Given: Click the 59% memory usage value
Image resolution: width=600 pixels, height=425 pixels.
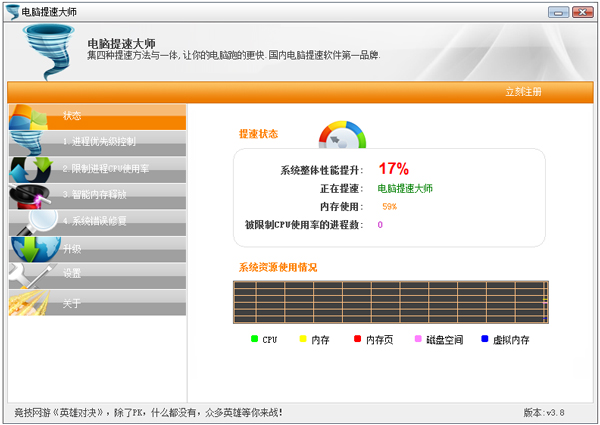Looking at the screenshot, I should (x=389, y=207).
